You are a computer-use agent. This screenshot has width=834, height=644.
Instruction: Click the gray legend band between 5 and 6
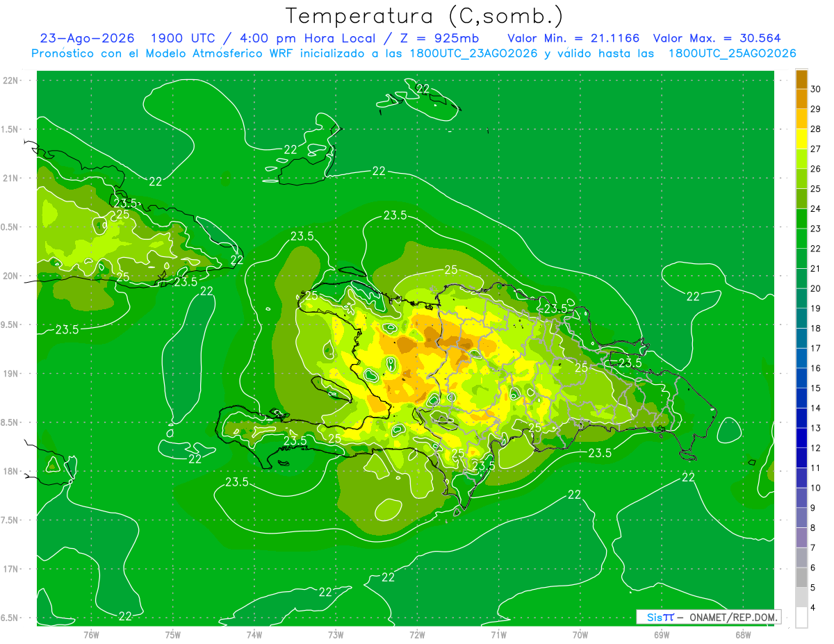pos(801,578)
